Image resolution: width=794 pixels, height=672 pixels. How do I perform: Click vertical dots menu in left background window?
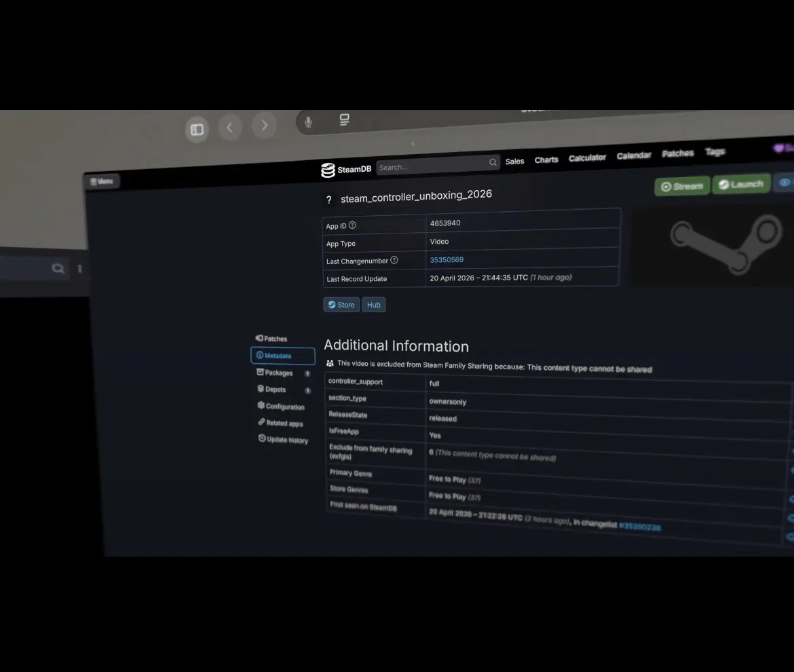(79, 268)
